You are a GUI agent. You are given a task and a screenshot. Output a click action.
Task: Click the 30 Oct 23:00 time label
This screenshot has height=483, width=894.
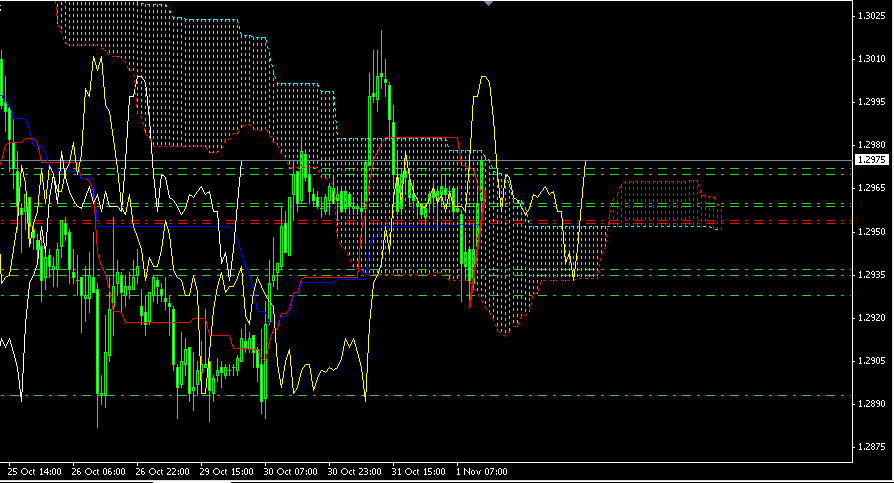[x=355, y=472]
